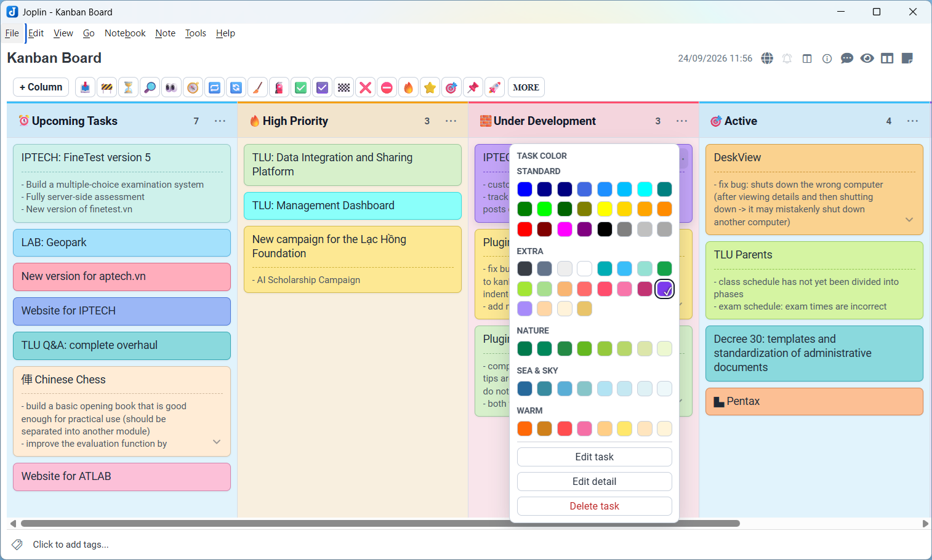Image resolution: width=932 pixels, height=560 pixels.
Task: Open the Note menu
Action: coord(165,33)
